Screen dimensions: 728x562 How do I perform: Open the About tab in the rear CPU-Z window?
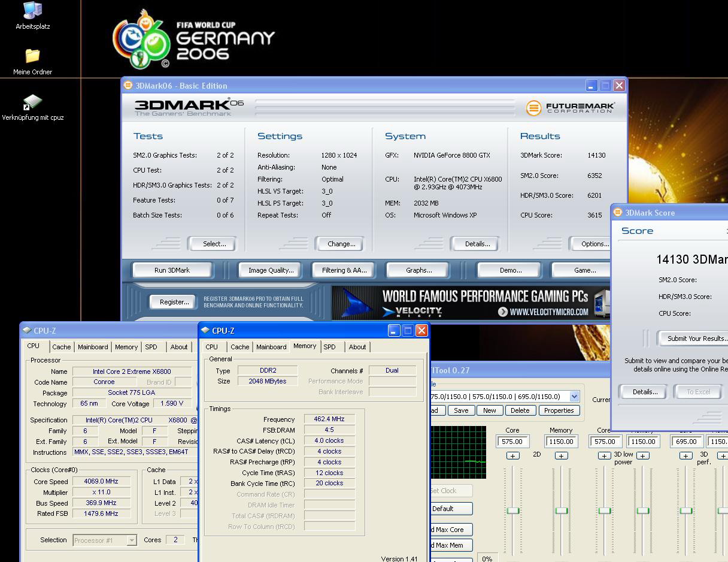click(179, 347)
